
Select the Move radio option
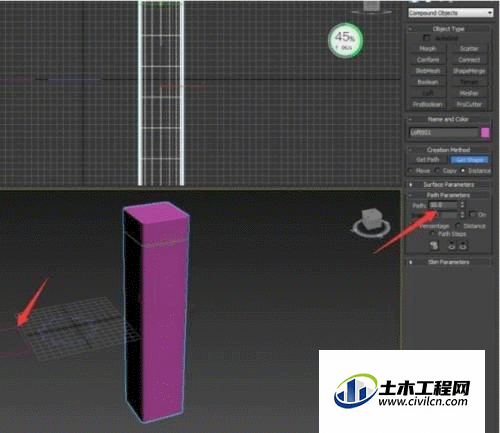[x=411, y=171]
